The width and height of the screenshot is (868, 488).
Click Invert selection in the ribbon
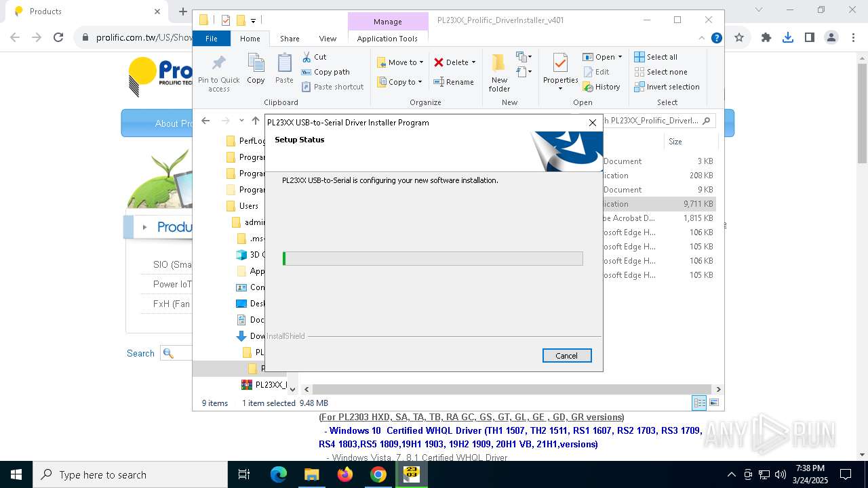(x=667, y=87)
